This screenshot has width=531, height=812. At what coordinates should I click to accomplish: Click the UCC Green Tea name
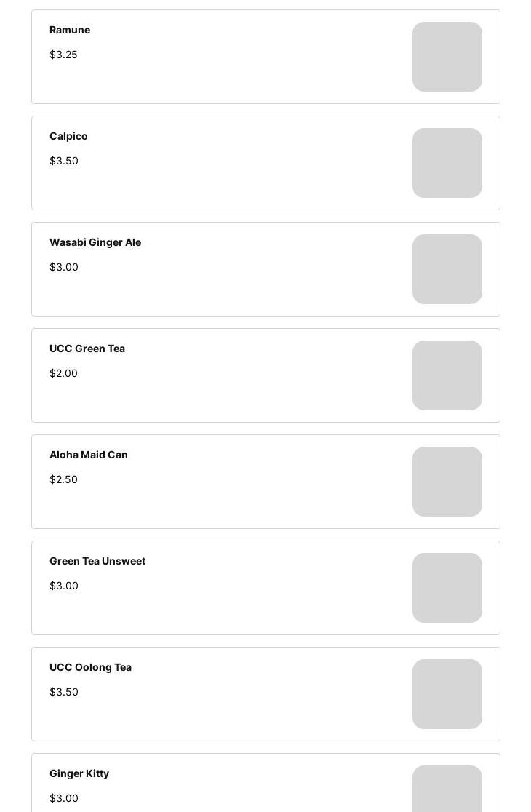87,349
